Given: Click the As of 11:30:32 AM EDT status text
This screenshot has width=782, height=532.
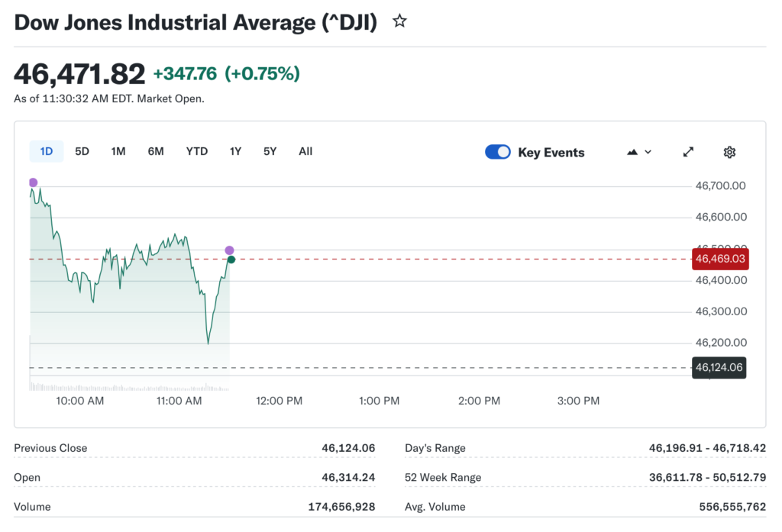Looking at the screenshot, I should (109, 98).
